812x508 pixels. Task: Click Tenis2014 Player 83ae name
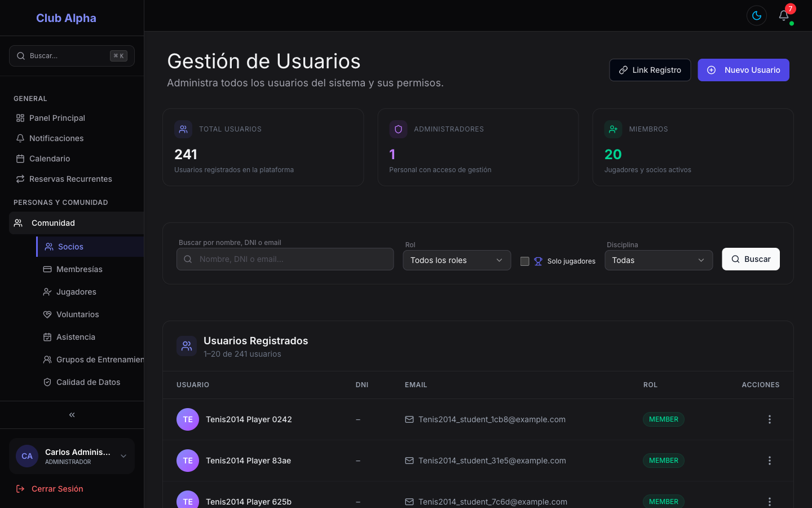tap(248, 461)
